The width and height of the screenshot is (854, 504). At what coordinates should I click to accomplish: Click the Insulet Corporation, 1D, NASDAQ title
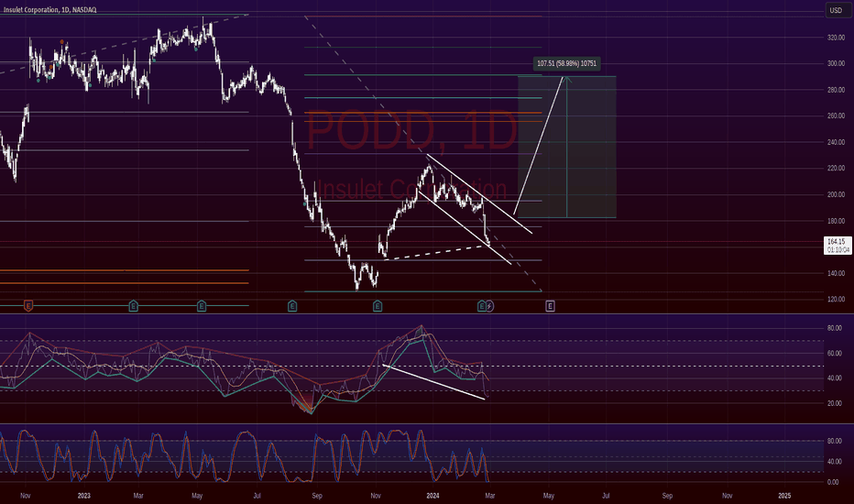click(x=49, y=10)
